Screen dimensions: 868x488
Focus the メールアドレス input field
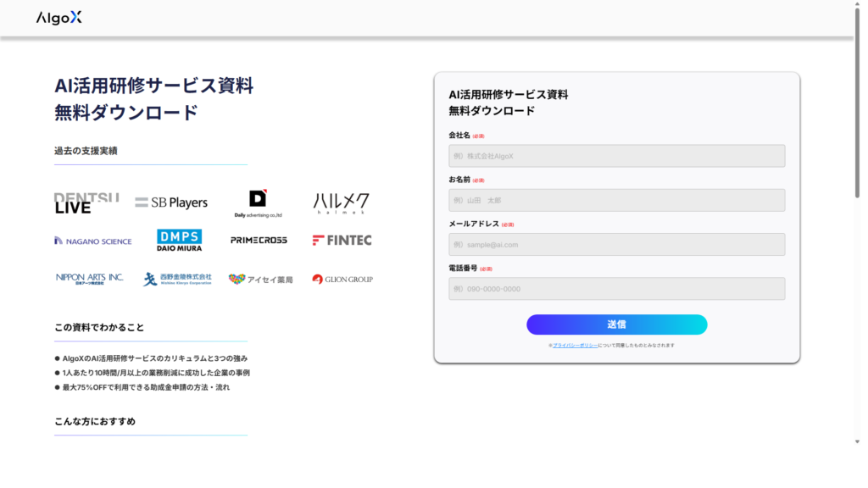pyautogui.click(x=616, y=244)
